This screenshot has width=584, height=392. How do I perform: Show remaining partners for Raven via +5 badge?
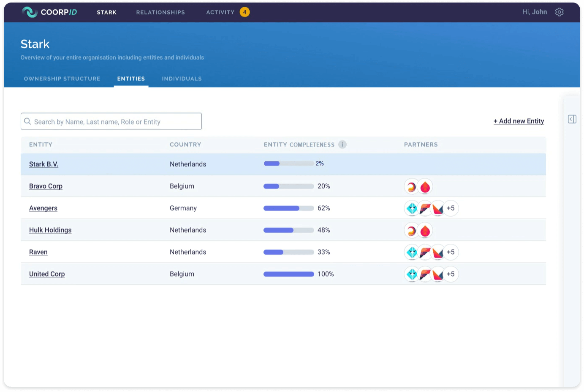click(x=451, y=252)
